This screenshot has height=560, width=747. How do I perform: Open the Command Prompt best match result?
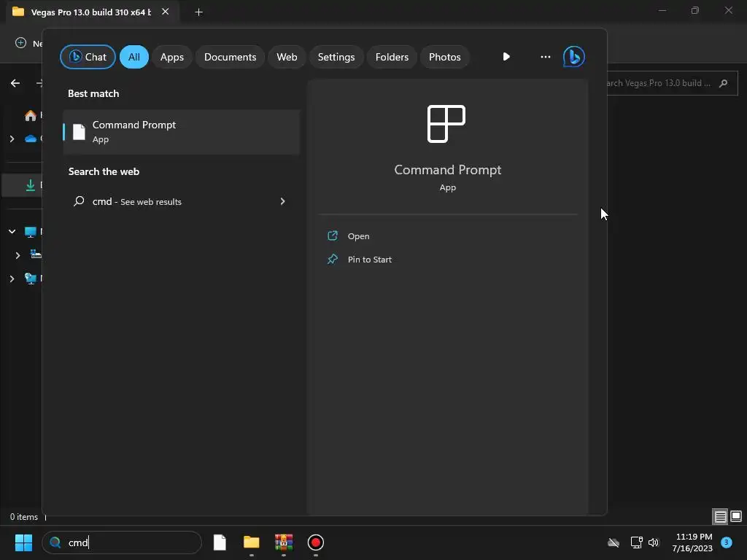tap(181, 132)
